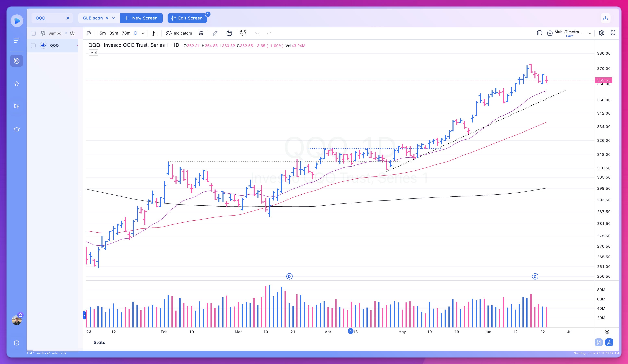Open the indicator templates grid icon
Screen dimensions: 628x364
201,33
